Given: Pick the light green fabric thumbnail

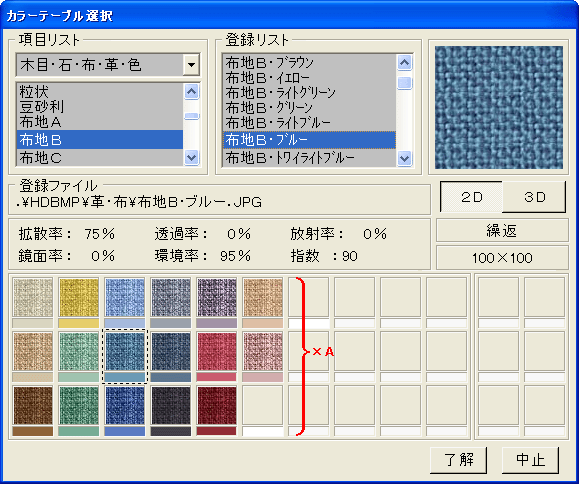Looking at the screenshot, I should click(x=79, y=351).
